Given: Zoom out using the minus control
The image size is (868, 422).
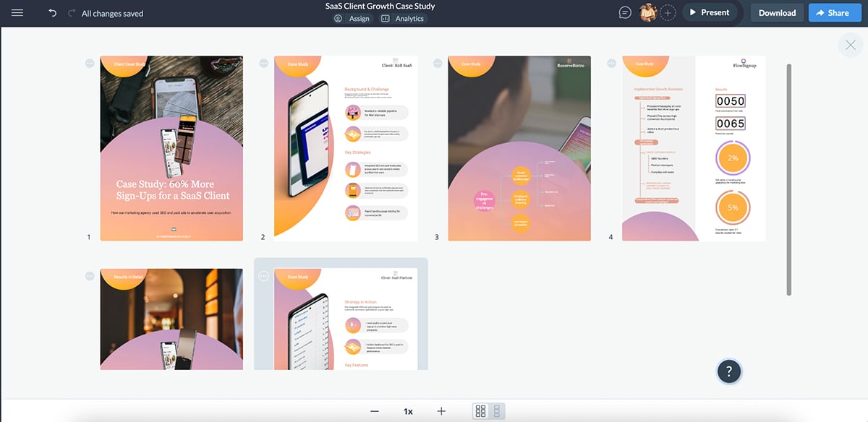Looking at the screenshot, I should pyautogui.click(x=374, y=410).
